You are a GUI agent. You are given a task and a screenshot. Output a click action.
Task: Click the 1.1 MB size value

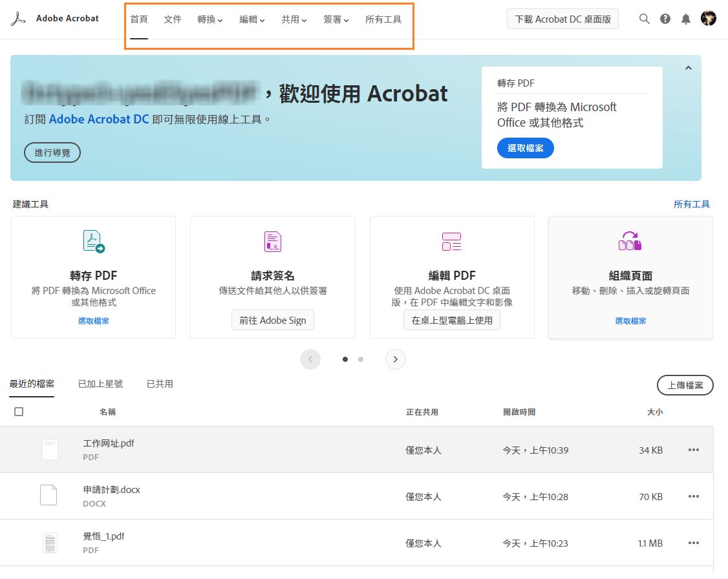[x=650, y=543]
